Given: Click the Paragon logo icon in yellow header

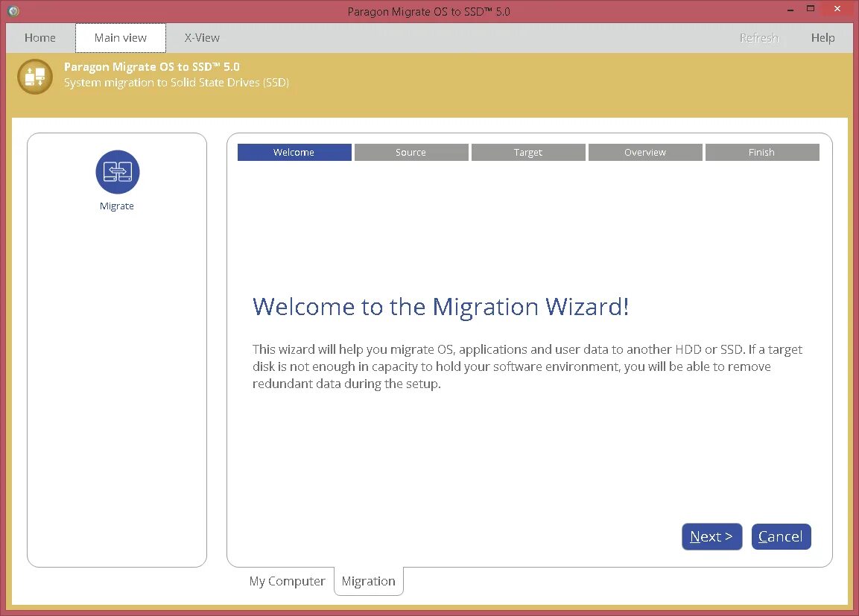Looking at the screenshot, I should tap(35, 77).
